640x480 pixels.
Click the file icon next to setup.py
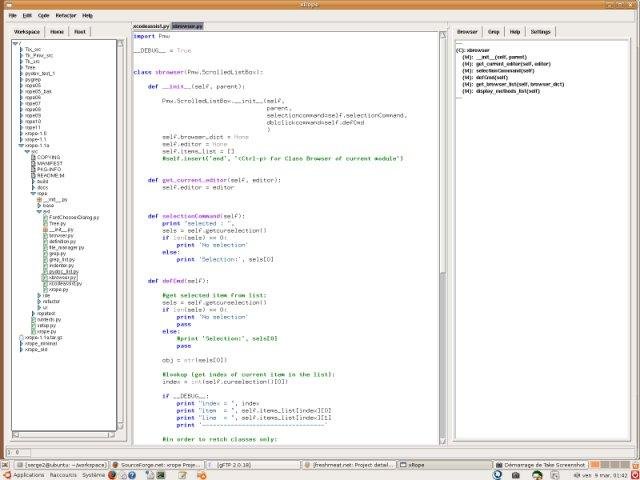pyautogui.click(x=34, y=325)
